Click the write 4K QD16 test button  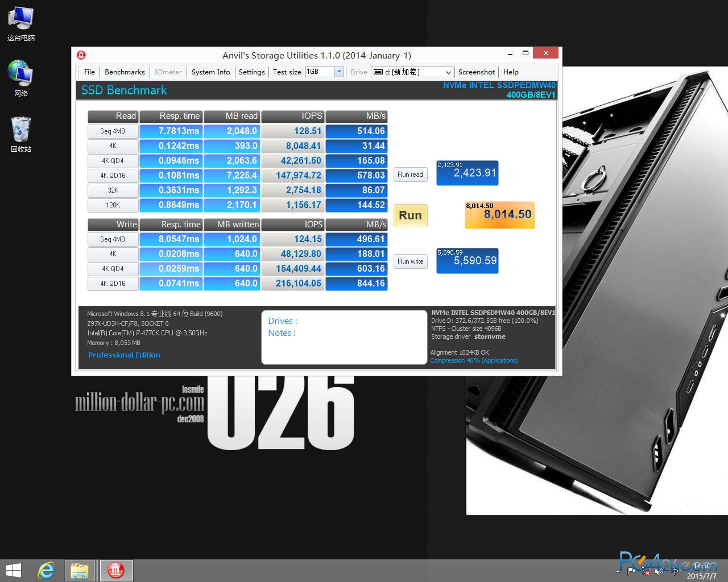click(113, 284)
